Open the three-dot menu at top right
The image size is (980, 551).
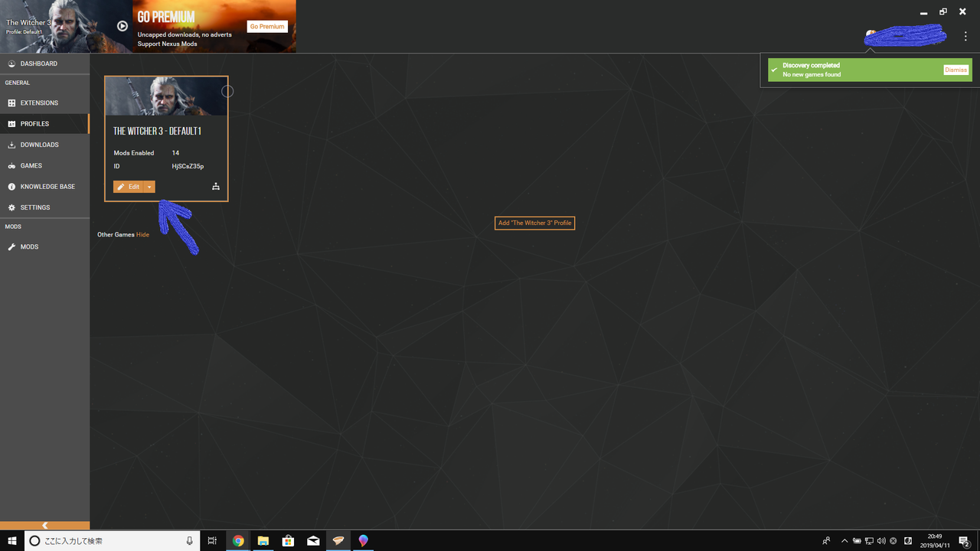(x=966, y=37)
